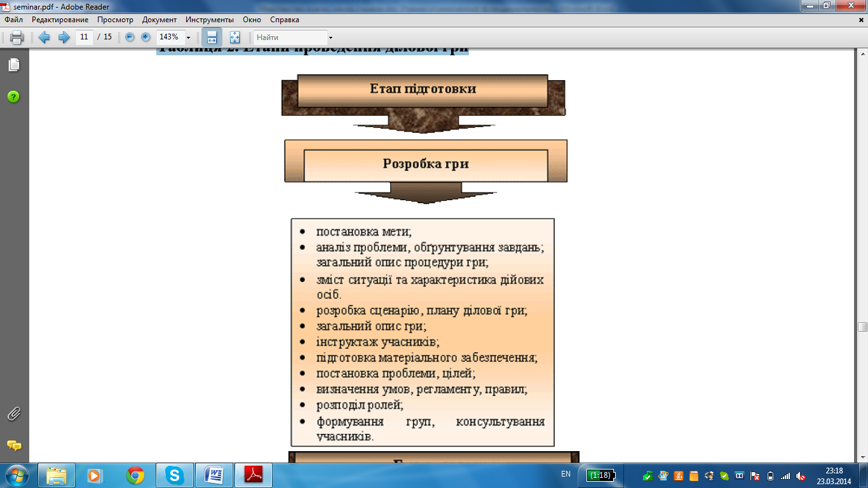The height and width of the screenshot is (488, 868).
Task: Click the network signal bars tray icon
Action: pos(785,475)
